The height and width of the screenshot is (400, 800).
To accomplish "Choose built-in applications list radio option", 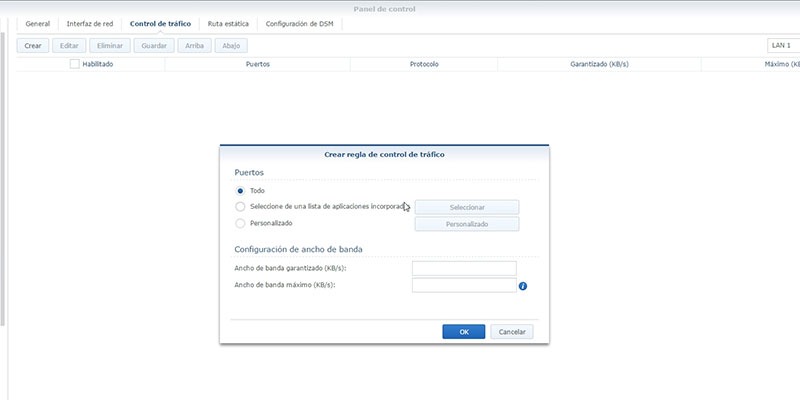I will [240, 207].
